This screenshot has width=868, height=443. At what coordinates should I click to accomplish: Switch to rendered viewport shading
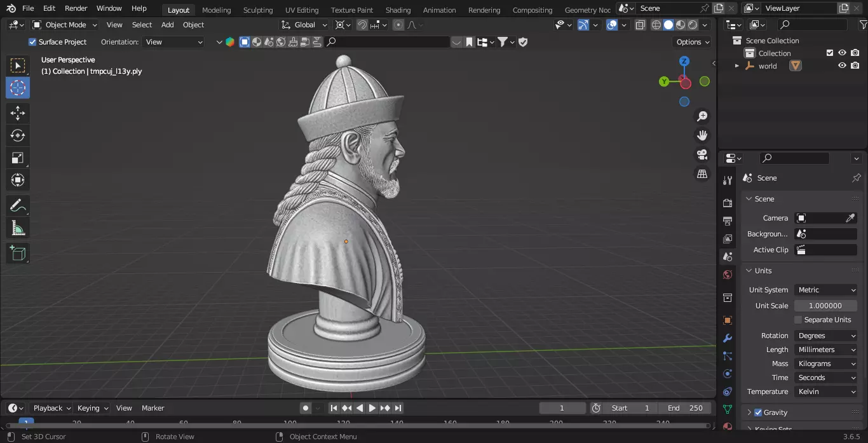pyautogui.click(x=693, y=25)
